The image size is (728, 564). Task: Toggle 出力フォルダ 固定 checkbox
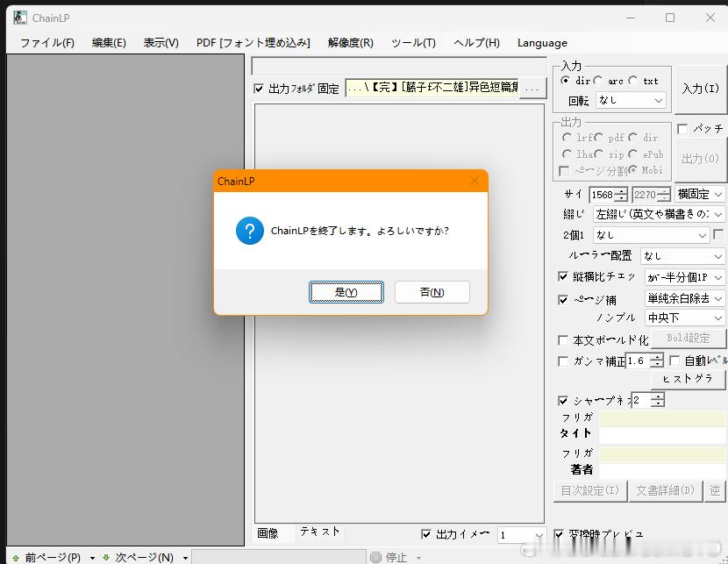pos(259,89)
